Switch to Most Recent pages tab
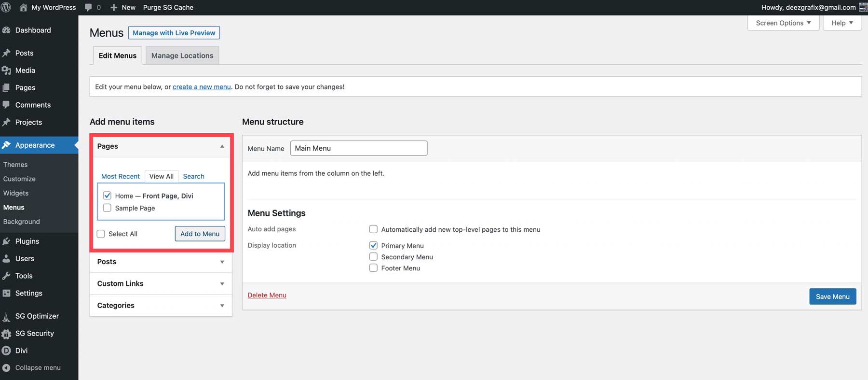Viewport: 868px width, 380px height. click(x=121, y=176)
